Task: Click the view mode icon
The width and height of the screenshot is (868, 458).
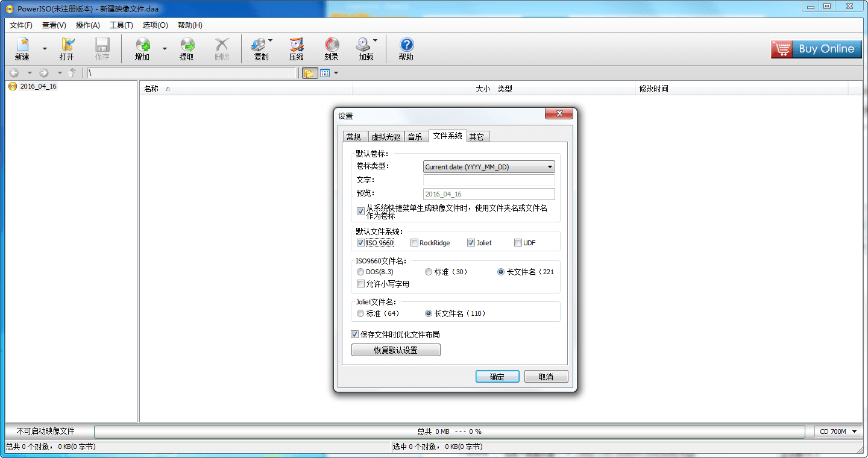Action: pyautogui.click(x=325, y=73)
